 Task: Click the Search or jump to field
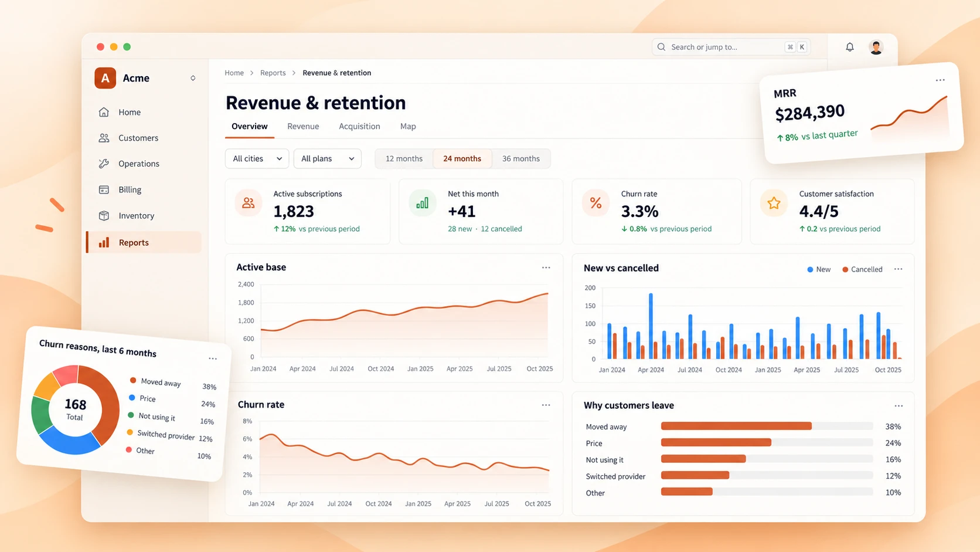point(731,47)
